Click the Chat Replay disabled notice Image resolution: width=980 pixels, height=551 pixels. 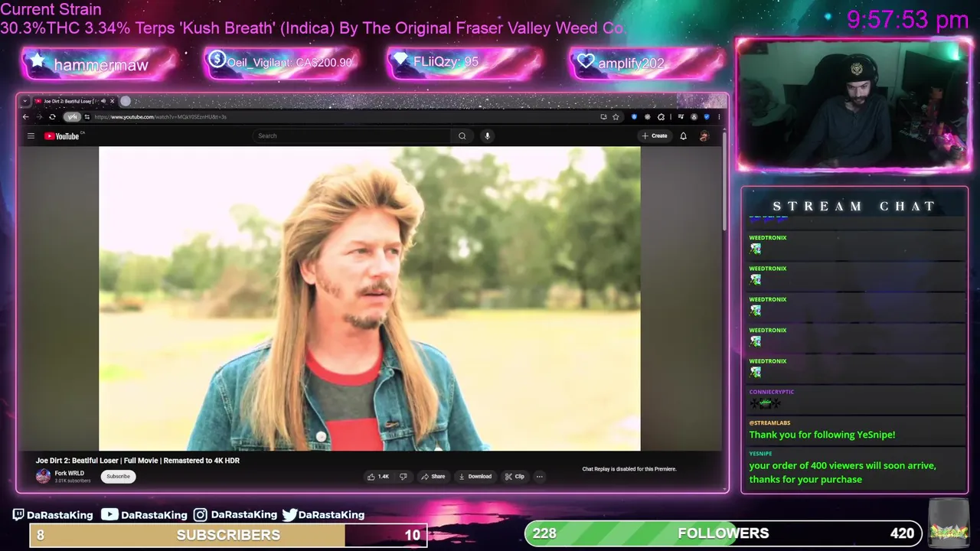(x=629, y=469)
